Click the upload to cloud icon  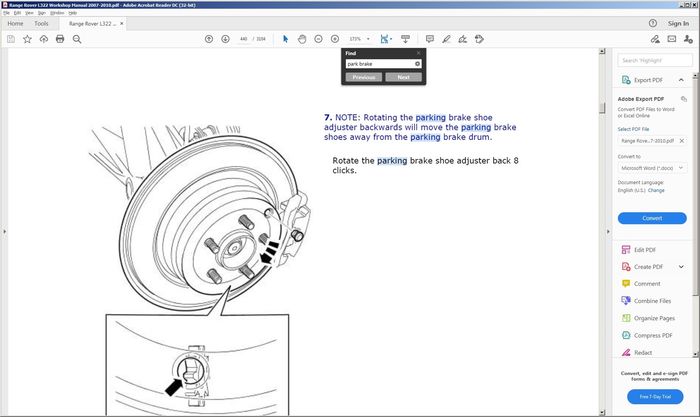[44, 39]
